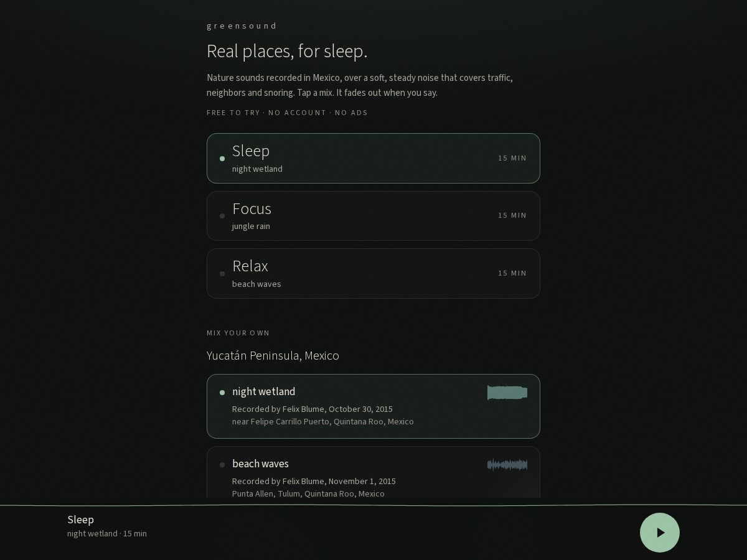Toggle the night wetland sound dot
The image size is (747, 560).
pyautogui.click(x=222, y=393)
